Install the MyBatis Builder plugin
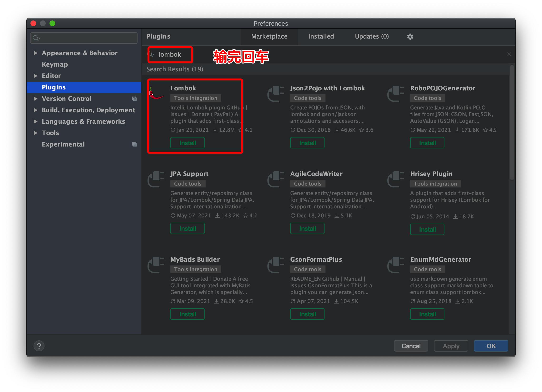The image size is (542, 392). click(187, 314)
